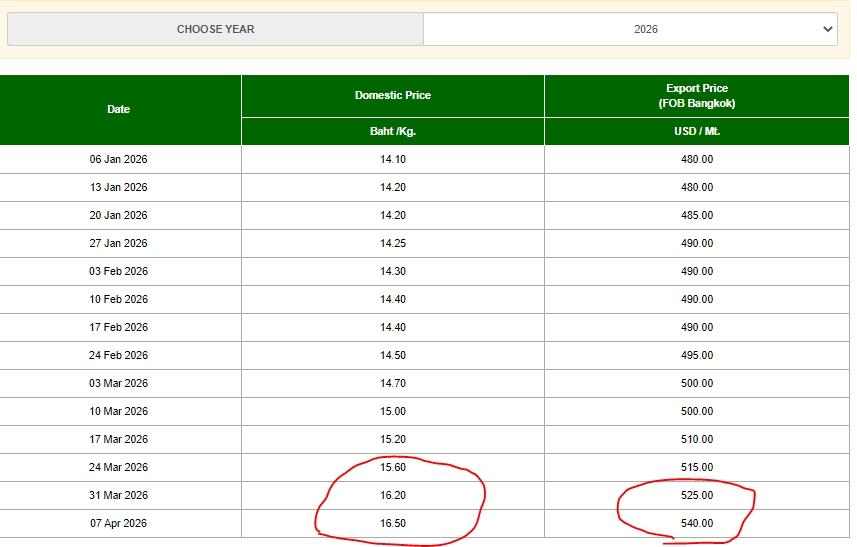Select the 06 Jan 2026 date cell
857x547 pixels.
[x=119, y=159]
